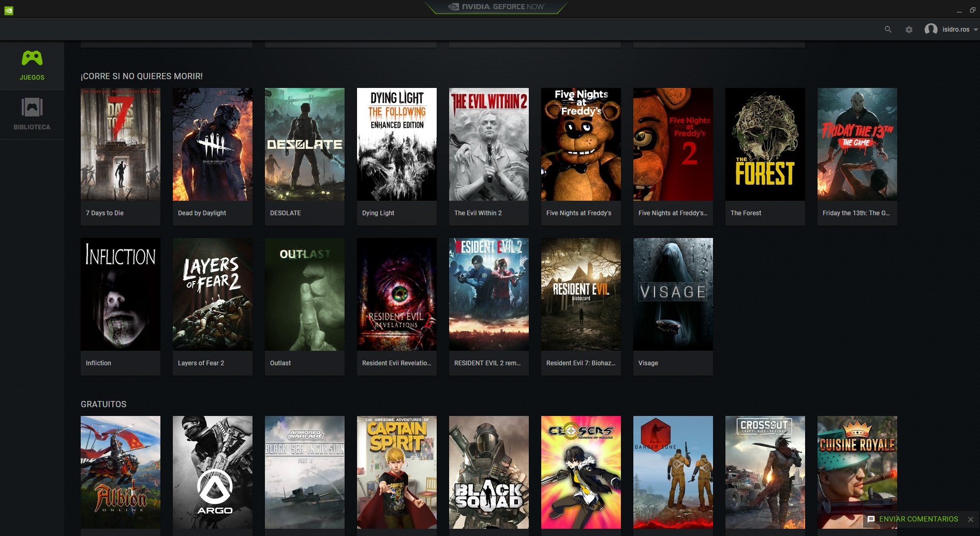Open the settings gear icon
This screenshot has width=980, height=536.
pos(909,29)
